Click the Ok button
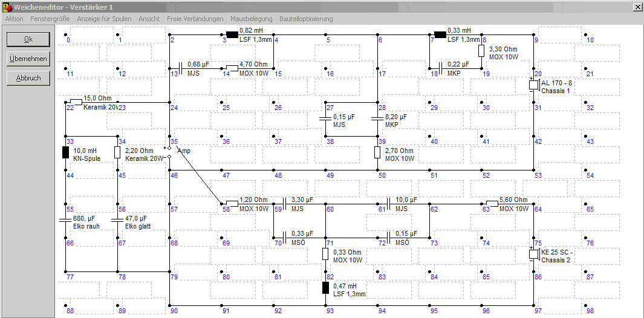This screenshot has height=318, width=644. pos(28,39)
